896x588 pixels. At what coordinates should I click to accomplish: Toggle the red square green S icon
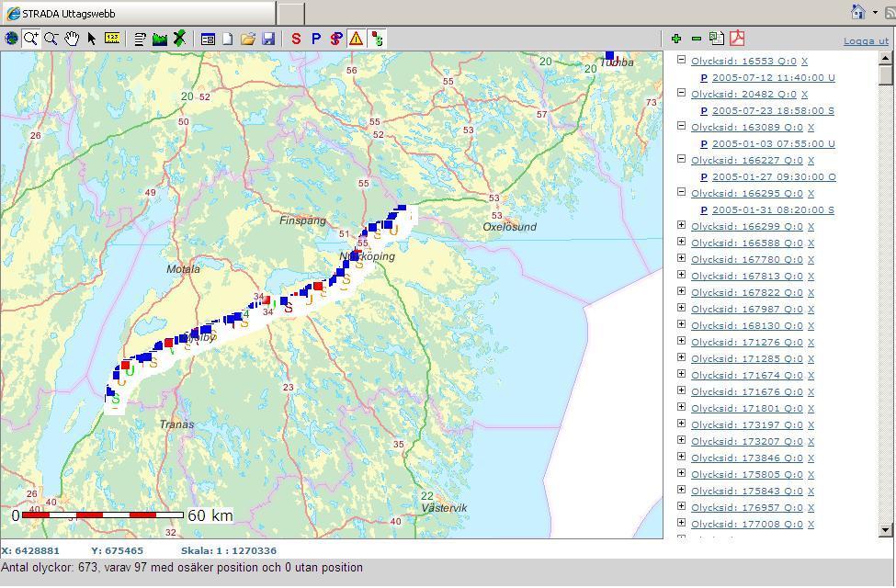click(x=377, y=39)
